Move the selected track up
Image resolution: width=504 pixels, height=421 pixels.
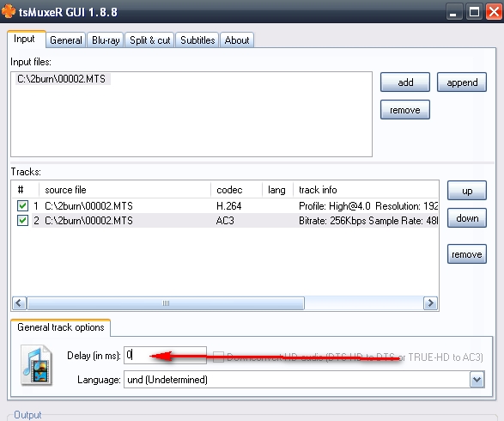pos(467,191)
